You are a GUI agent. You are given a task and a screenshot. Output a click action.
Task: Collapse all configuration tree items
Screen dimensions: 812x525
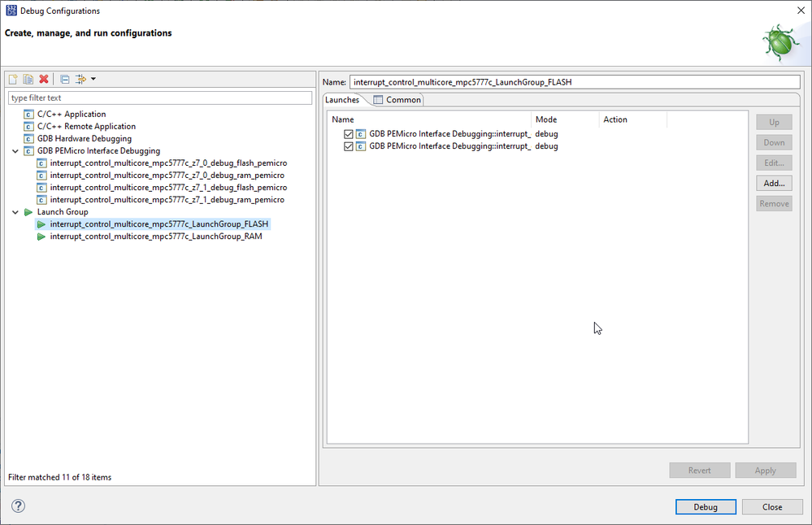(x=65, y=79)
